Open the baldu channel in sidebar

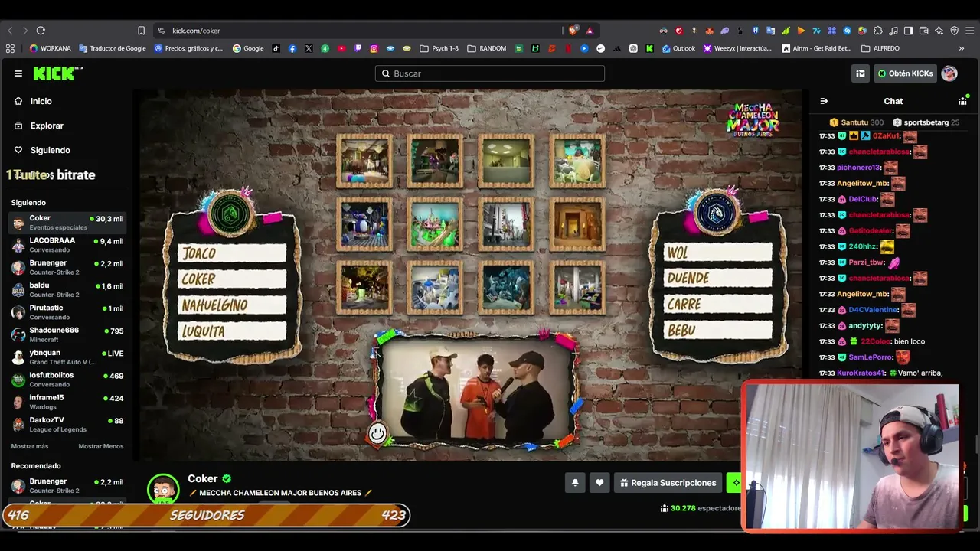[x=67, y=290]
